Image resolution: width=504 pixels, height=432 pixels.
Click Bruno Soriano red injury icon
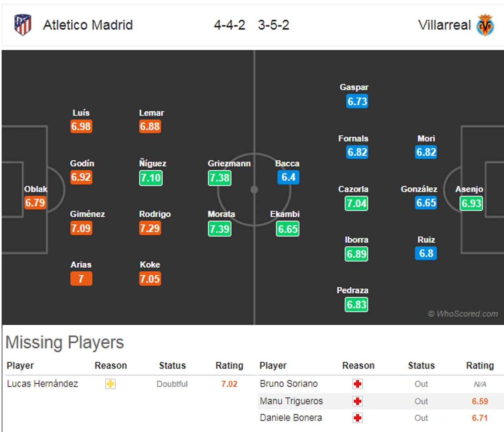coord(358,384)
